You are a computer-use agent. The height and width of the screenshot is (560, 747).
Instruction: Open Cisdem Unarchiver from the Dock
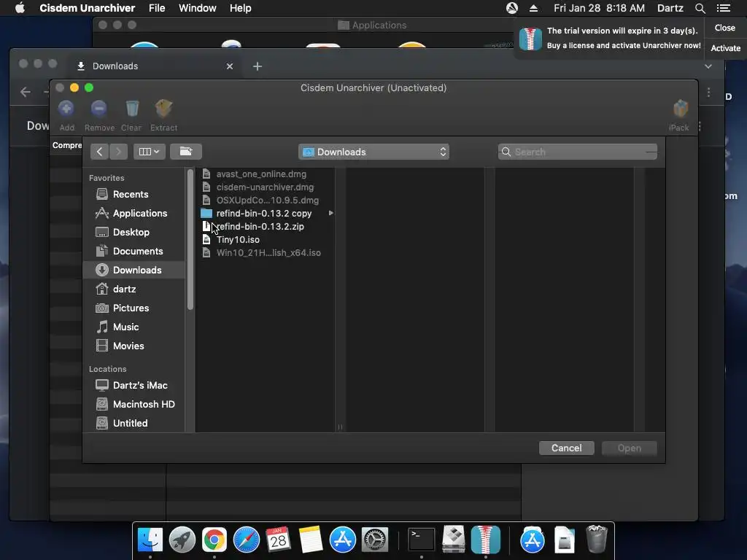[485, 540]
